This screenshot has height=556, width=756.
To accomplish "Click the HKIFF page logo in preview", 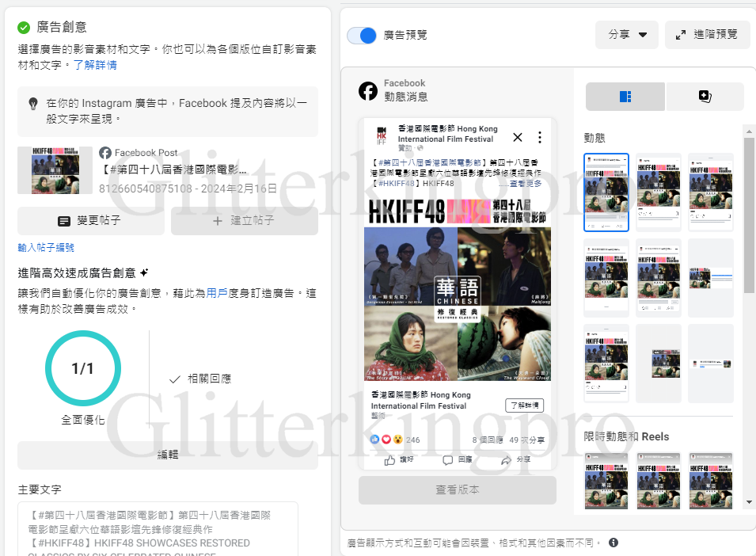I will click(382, 136).
